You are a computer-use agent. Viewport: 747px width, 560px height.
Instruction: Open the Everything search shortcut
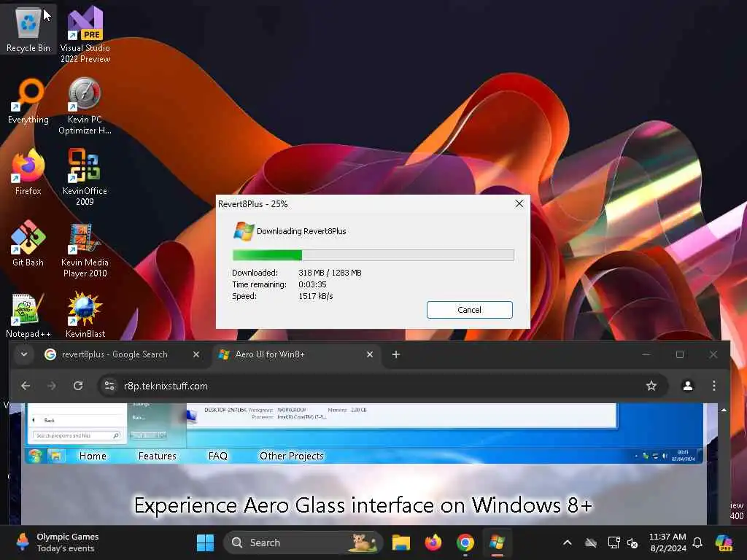pos(28,101)
